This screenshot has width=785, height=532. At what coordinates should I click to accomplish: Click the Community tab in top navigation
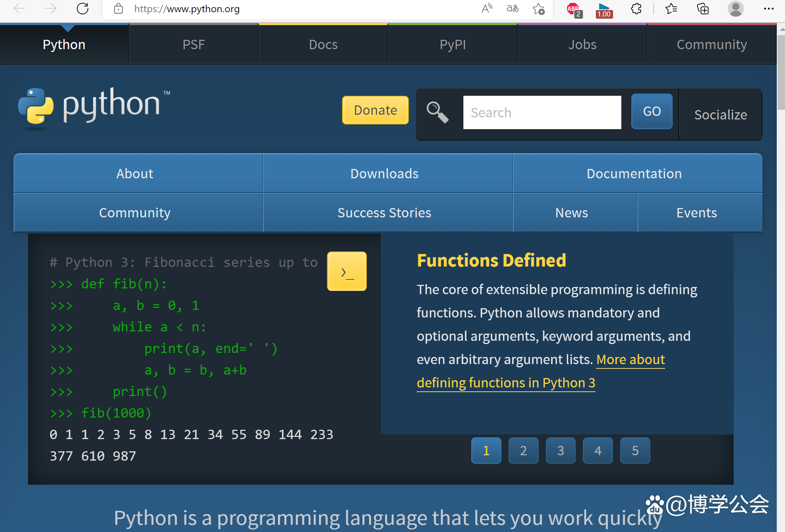point(711,44)
